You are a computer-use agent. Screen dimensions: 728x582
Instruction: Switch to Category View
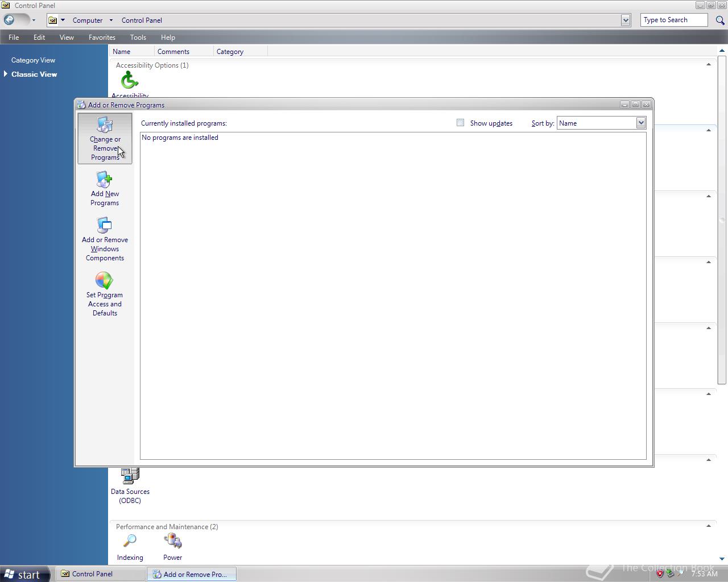[33, 60]
